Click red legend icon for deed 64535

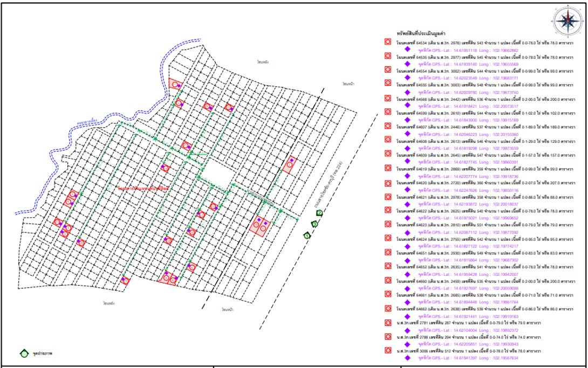(388, 56)
